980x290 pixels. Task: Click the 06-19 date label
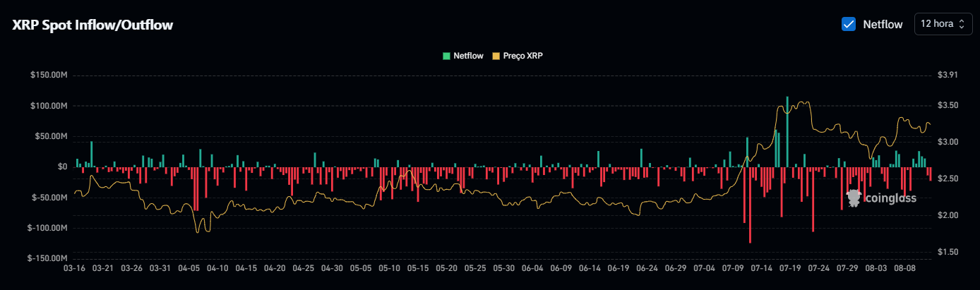[618, 268]
